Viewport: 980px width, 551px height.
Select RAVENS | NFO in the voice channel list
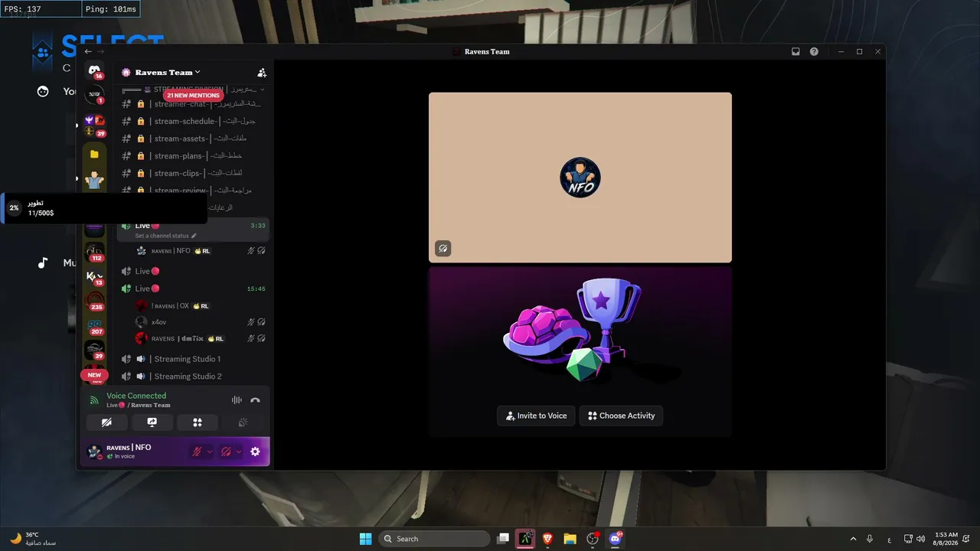coord(201,250)
